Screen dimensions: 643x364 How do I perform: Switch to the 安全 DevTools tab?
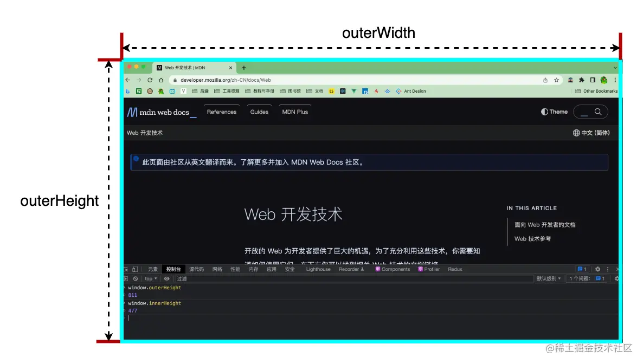pos(290,269)
